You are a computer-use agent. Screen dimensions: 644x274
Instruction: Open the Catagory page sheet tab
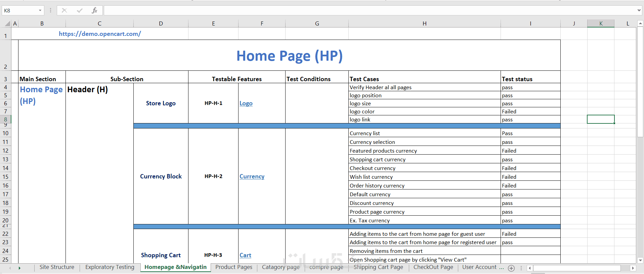(x=281, y=267)
